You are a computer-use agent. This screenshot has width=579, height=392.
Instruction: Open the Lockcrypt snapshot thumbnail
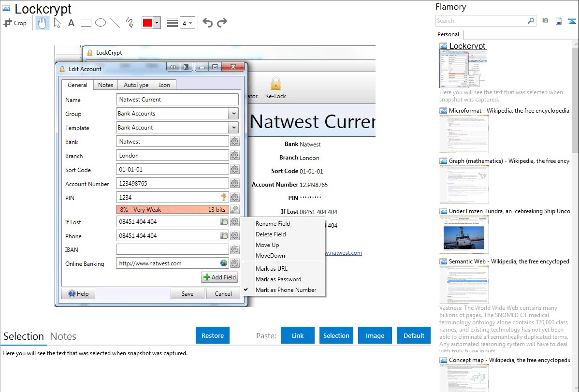463,69
